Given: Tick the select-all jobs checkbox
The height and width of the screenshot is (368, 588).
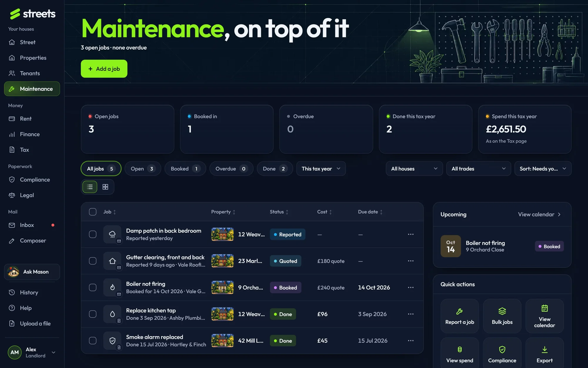Looking at the screenshot, I should tap(93, 212).
